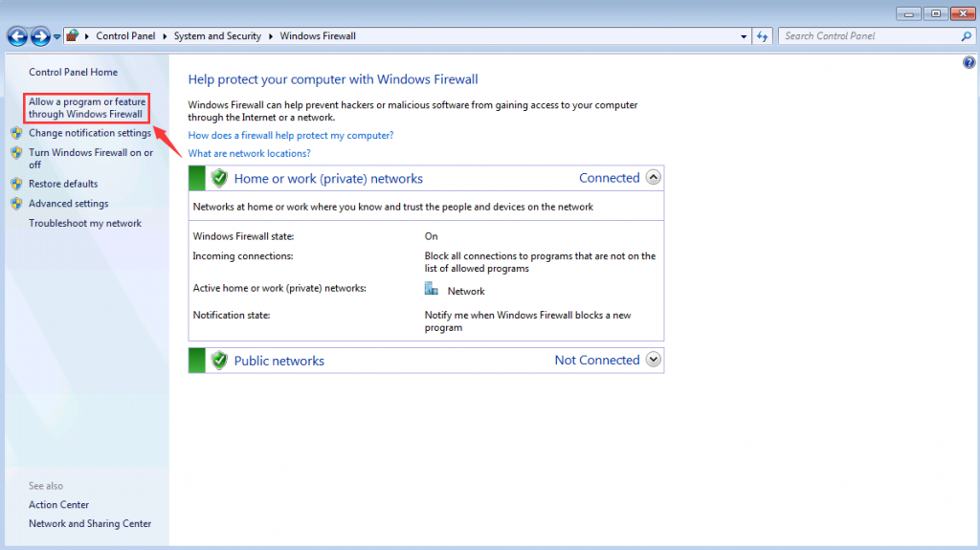Click Restore defaults link
Screen dimensions: 980x550
(63, 184)
